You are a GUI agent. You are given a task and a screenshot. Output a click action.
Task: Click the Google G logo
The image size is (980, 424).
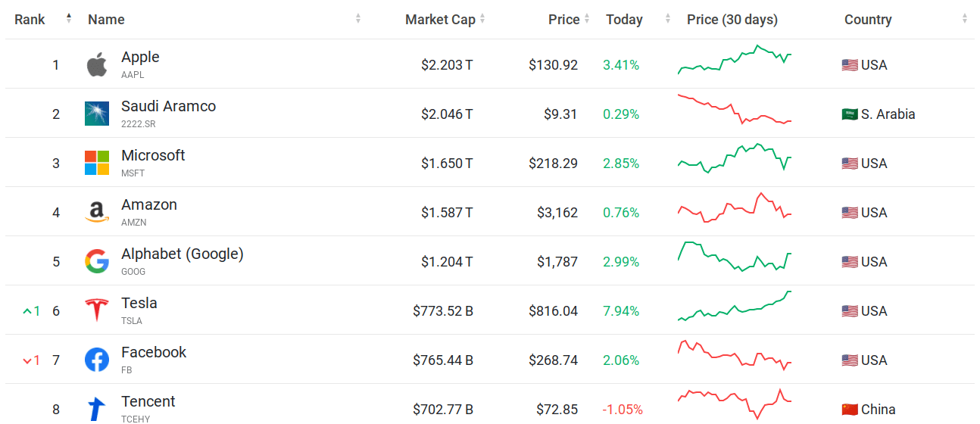(x=96, y=262)
